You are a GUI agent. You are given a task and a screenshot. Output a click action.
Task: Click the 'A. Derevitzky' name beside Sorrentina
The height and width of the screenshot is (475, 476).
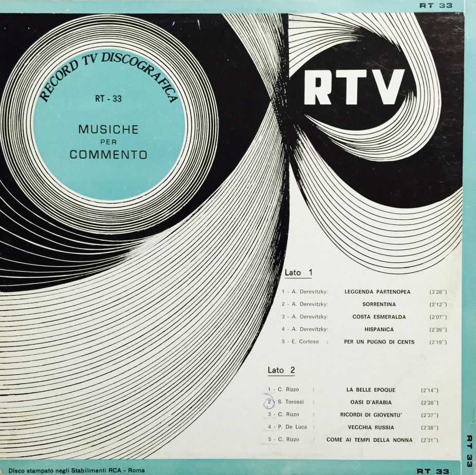(310, 304)
